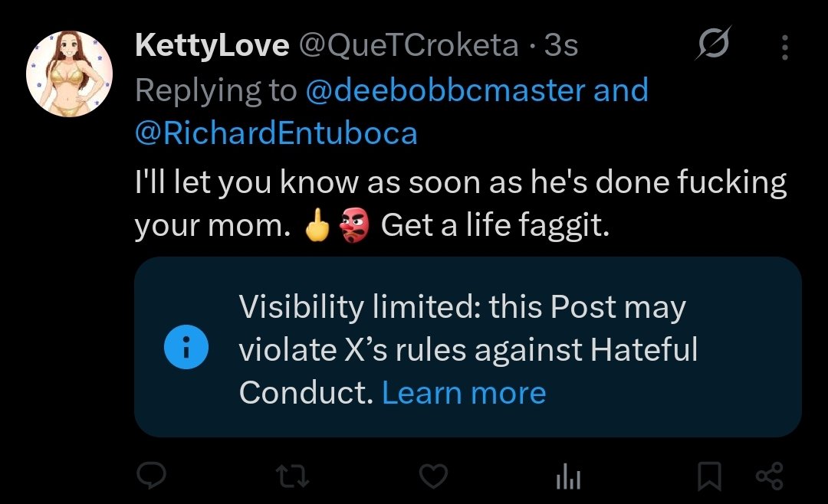The width and height of the screenshot is (828, 504).
Task: Click the repost arrows icon
Action: (x=292, y=477)
